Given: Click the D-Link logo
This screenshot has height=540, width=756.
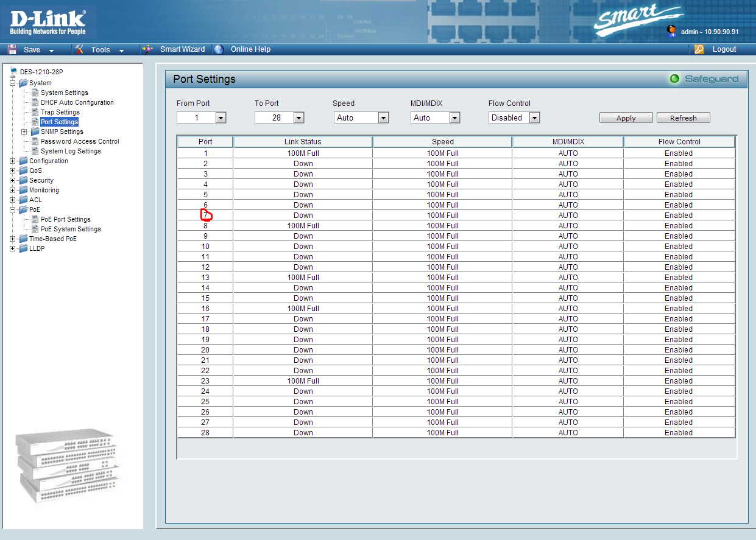Looking at the screenshot, I should [x=48, y=22].
